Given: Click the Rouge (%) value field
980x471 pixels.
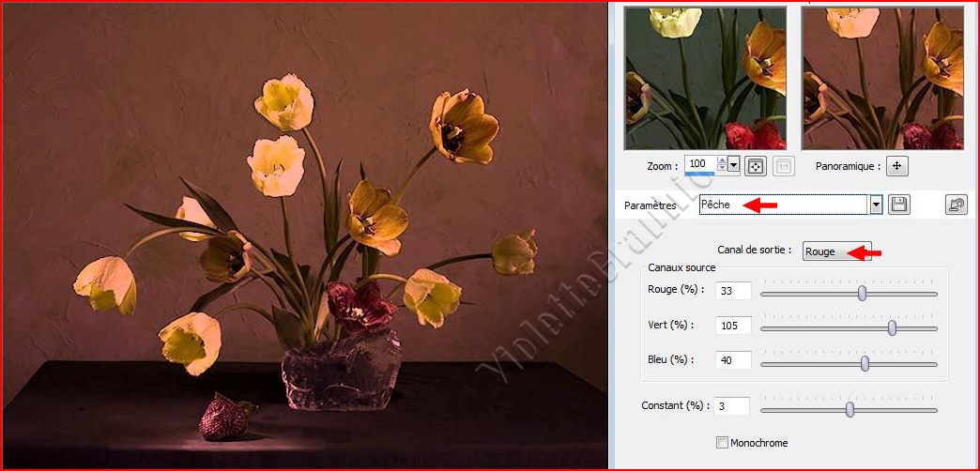Looking at the screenshot, I should point(732,291).
